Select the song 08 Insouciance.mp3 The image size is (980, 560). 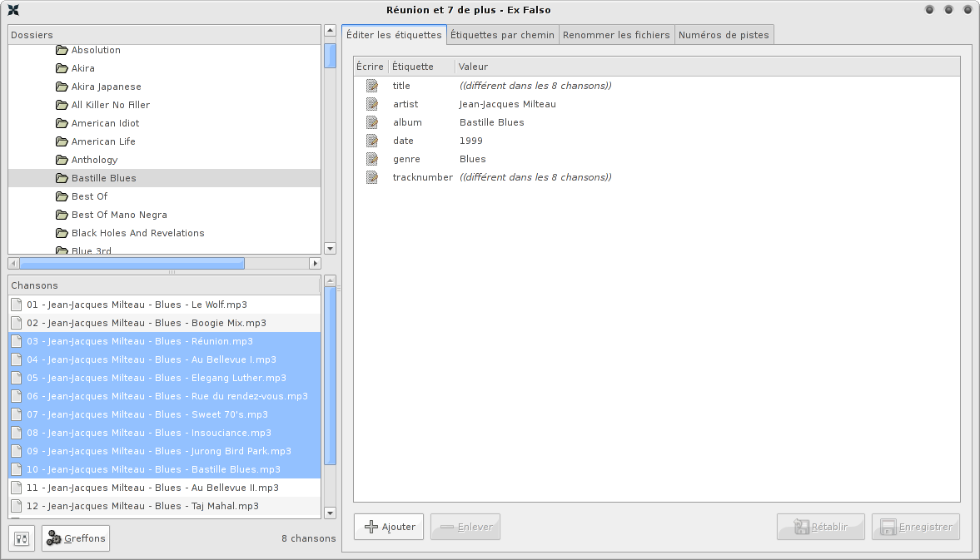(164, 433)
